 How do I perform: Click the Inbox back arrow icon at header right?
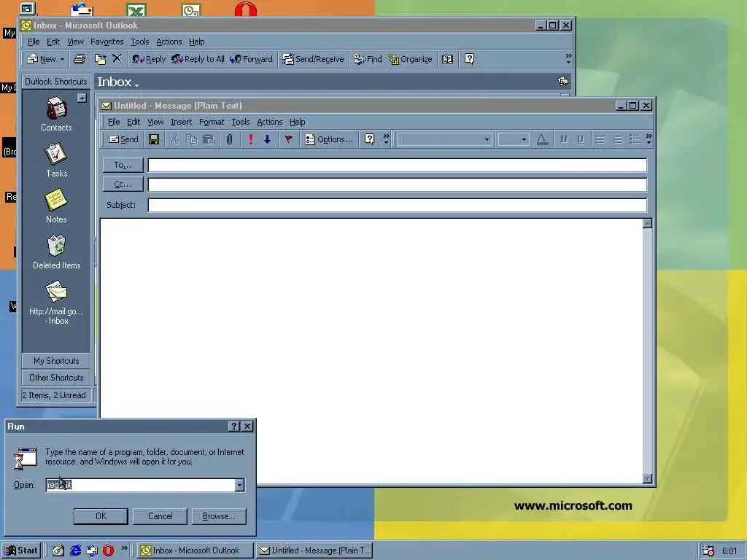point(563,82)
